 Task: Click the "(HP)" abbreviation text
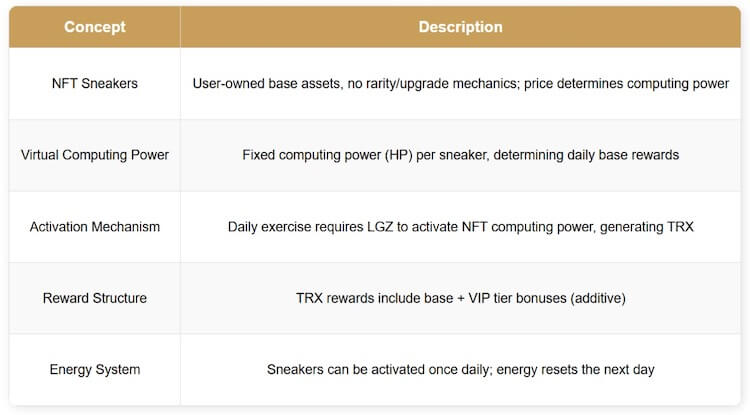[x=395, y=155]
